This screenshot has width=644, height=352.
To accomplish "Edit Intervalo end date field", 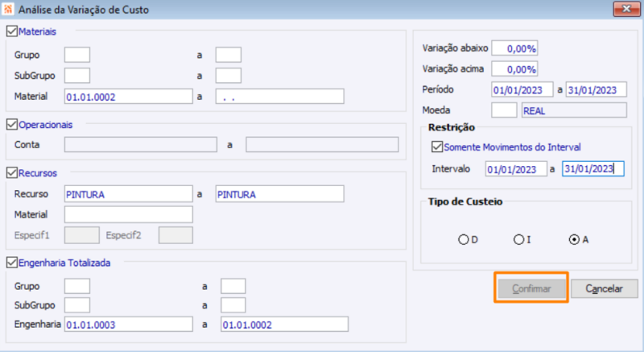I will pos(593,169).
